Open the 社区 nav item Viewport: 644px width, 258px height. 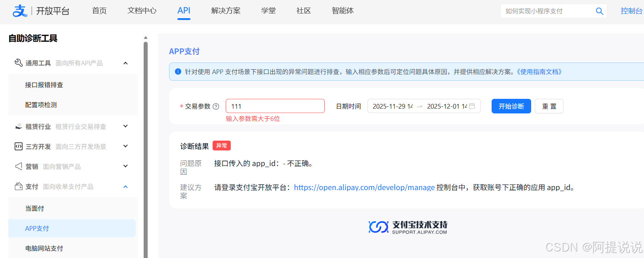pyautogui.click(x=304, y=11)
